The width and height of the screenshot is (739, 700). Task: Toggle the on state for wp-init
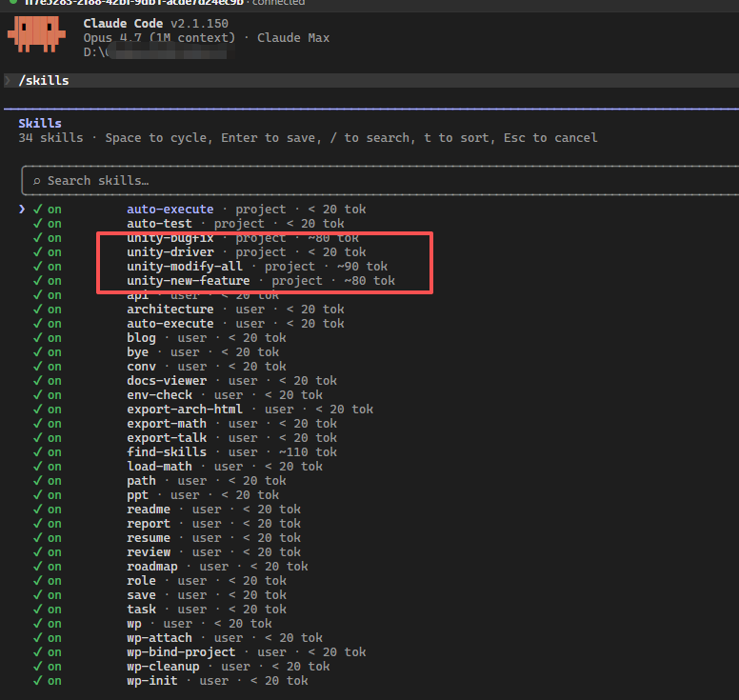(x=48, y=681)
